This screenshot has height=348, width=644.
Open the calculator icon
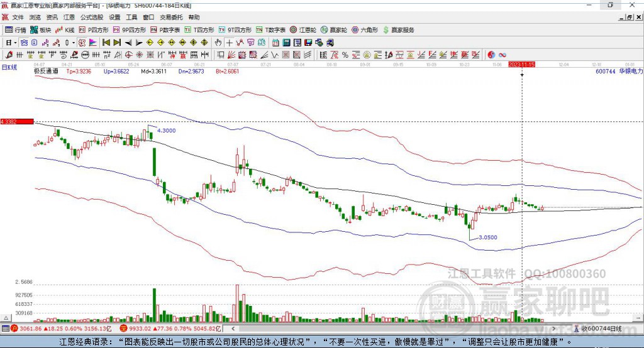point(286,43)
